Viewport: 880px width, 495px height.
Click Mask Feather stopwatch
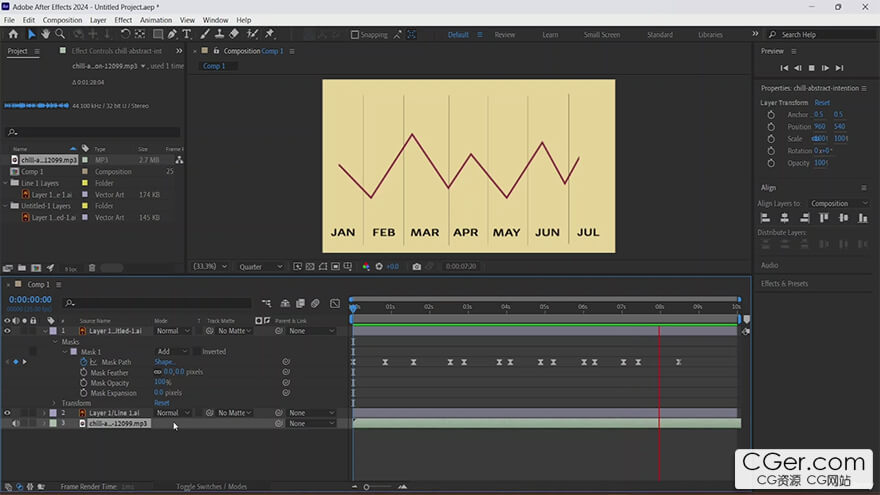(x=84, y=372)
